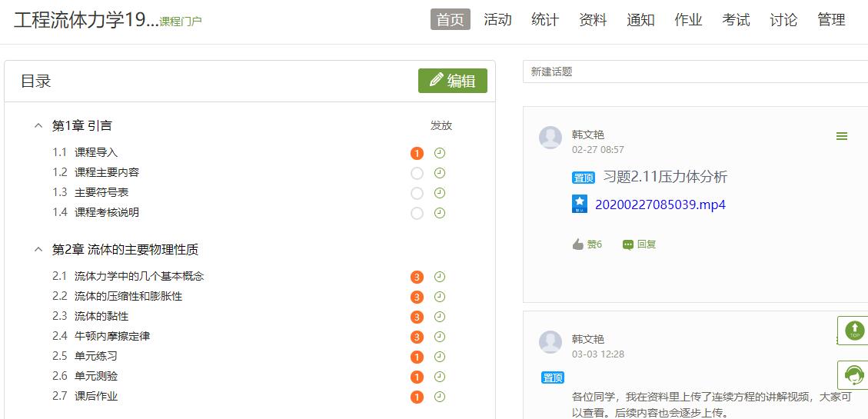Open the 作业 tab in top navigation
Image resolution: width=868 pixels, height=419 pixels.
(688, 20)
